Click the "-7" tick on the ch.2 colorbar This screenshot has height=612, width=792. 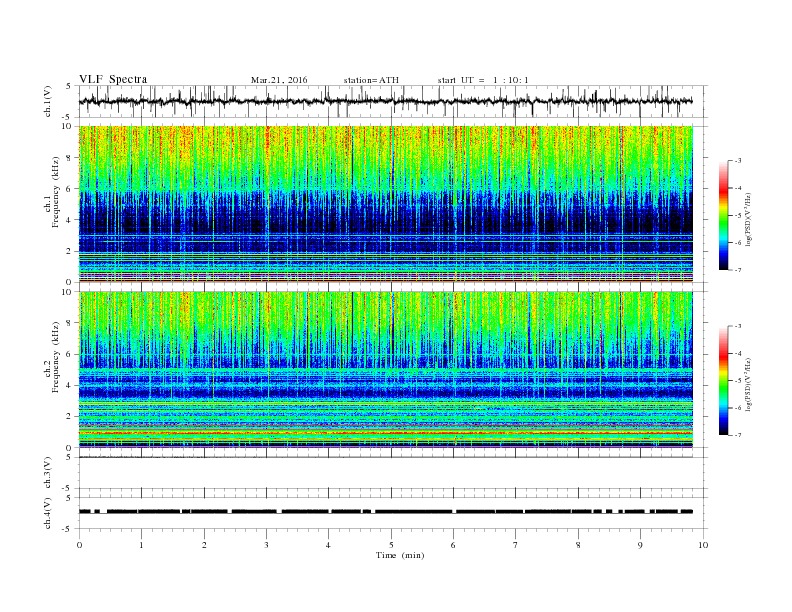point(738,435)
